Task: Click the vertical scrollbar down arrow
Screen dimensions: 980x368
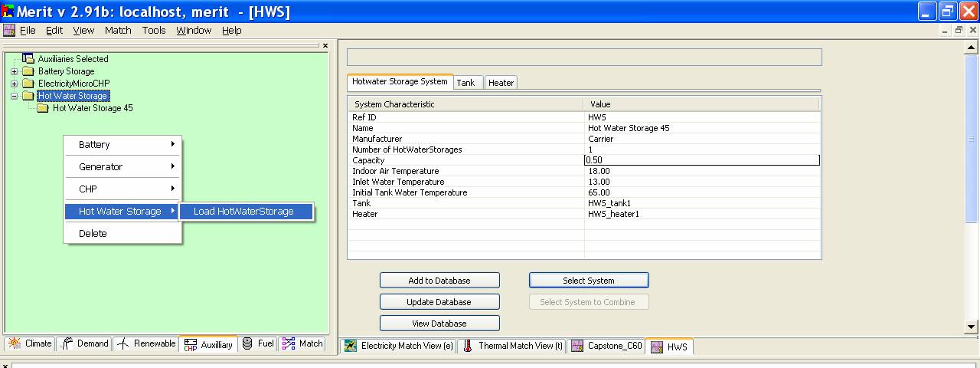Action: tap(972, 327)
